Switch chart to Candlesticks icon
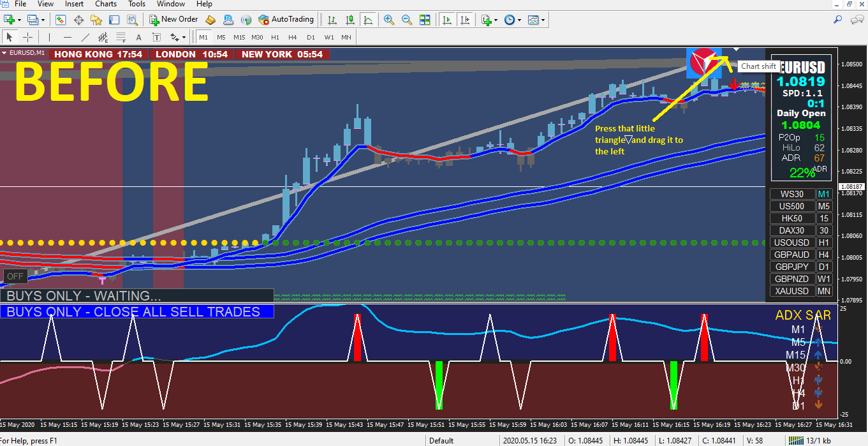 349,20
